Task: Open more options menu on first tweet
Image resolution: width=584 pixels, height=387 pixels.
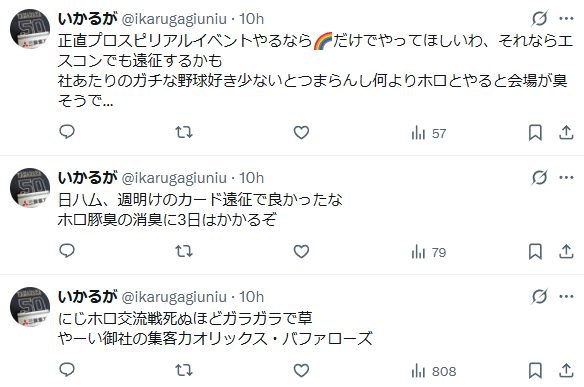Action: [x=566, y=19]
